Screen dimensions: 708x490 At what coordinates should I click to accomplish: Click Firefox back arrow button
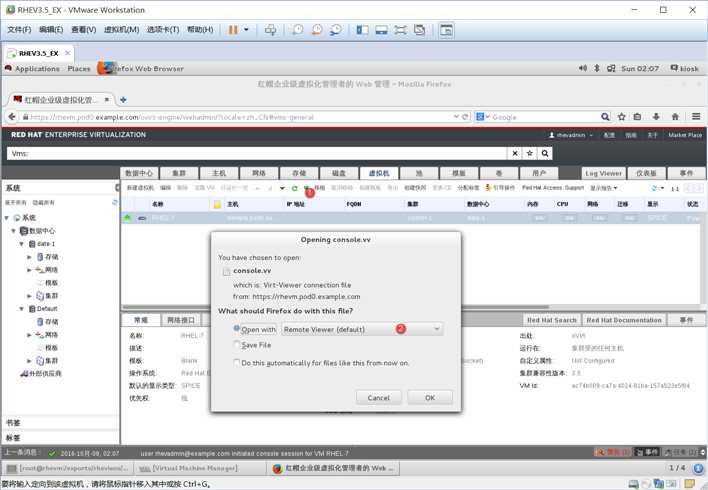[x=12, y=117]
